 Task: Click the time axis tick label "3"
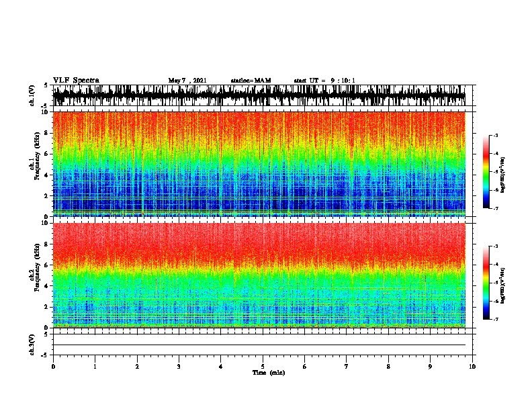179,367
